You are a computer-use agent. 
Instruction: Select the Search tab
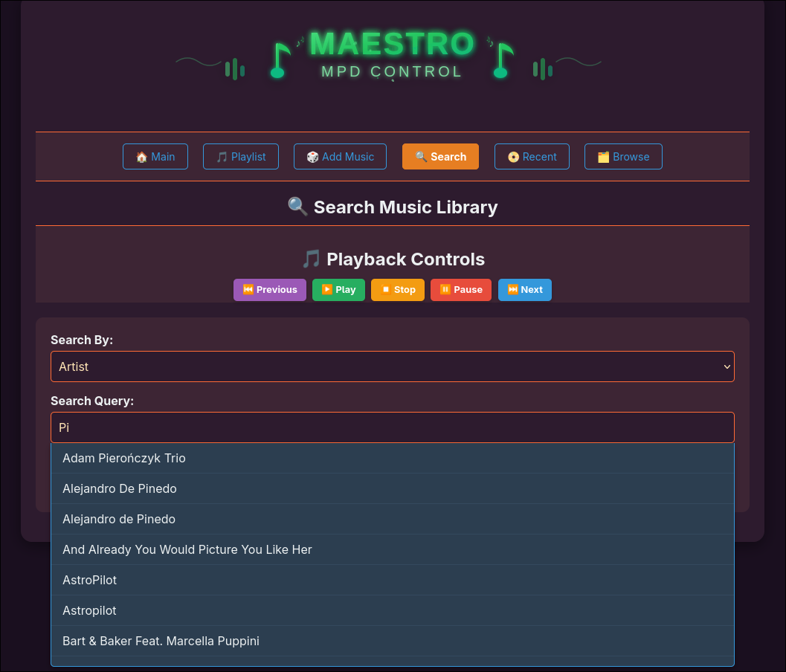click(440, 157)
